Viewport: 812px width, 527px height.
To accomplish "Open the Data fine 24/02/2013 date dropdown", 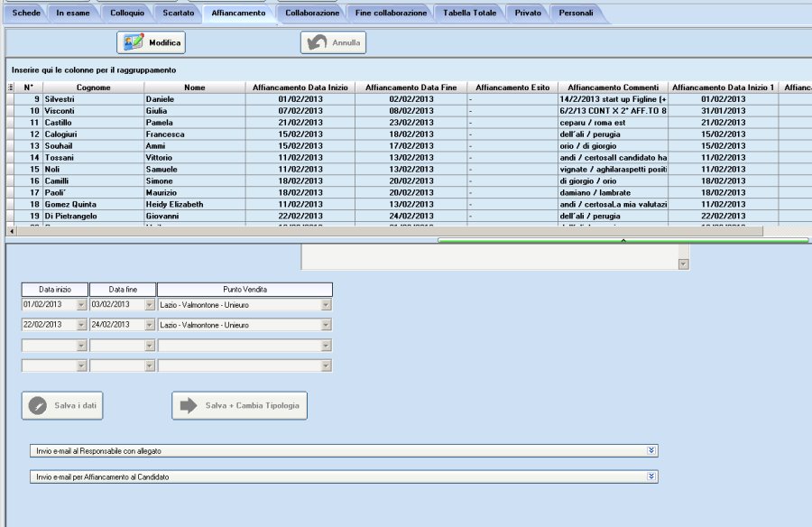I will pos(150,325).
